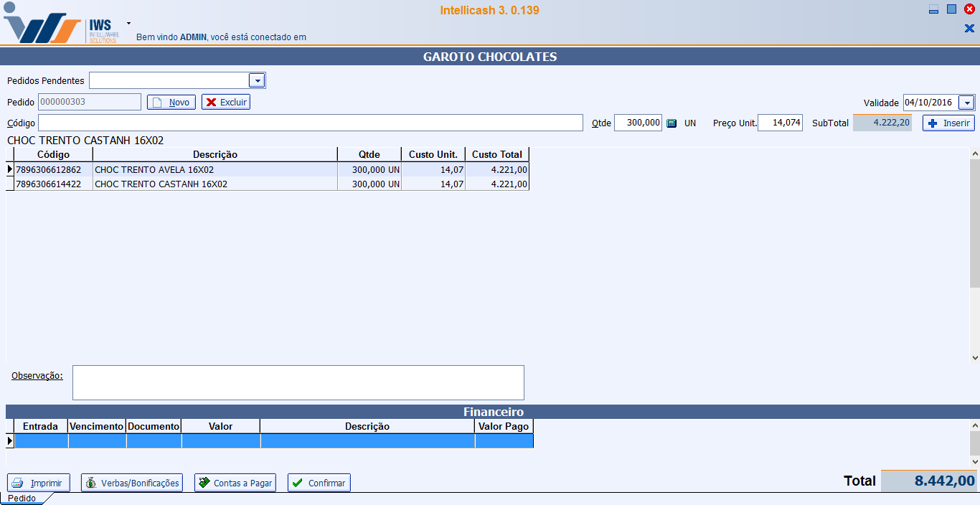The width and height of the screenshot is (980, 505).
Task: Select the Pedido tab at the bottom
Action: coord(22,499)
